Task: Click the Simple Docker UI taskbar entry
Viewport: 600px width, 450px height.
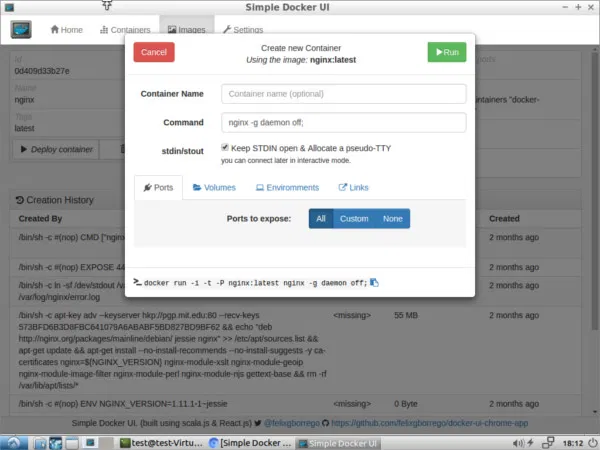Action: point(339,443)
